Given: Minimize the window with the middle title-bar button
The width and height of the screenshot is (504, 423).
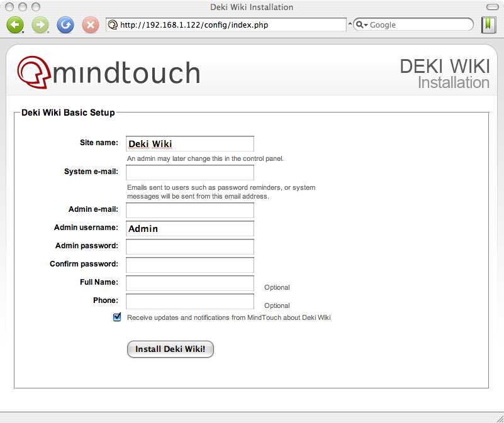Looking at the screenshot, I should pyautogui.click(x=23, y=7).
